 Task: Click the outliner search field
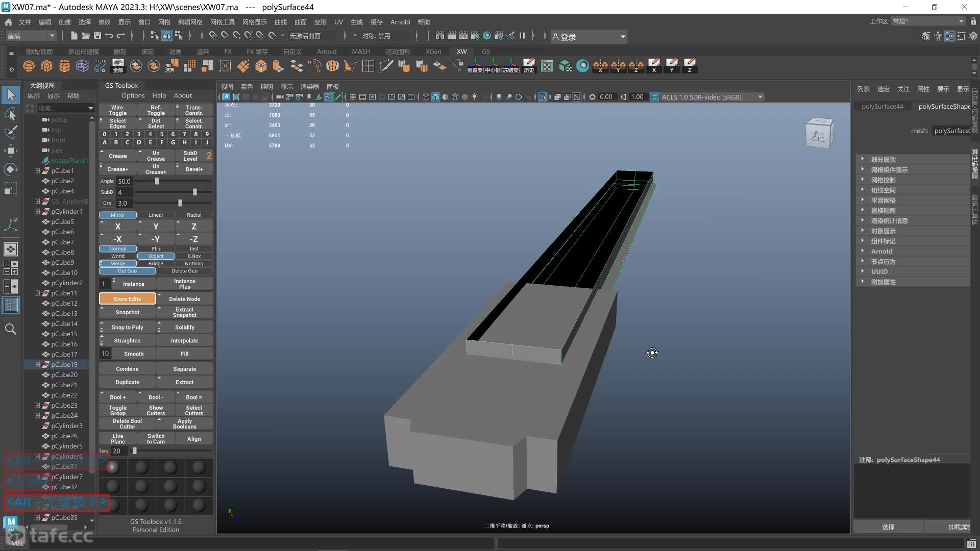pos(66,108)
